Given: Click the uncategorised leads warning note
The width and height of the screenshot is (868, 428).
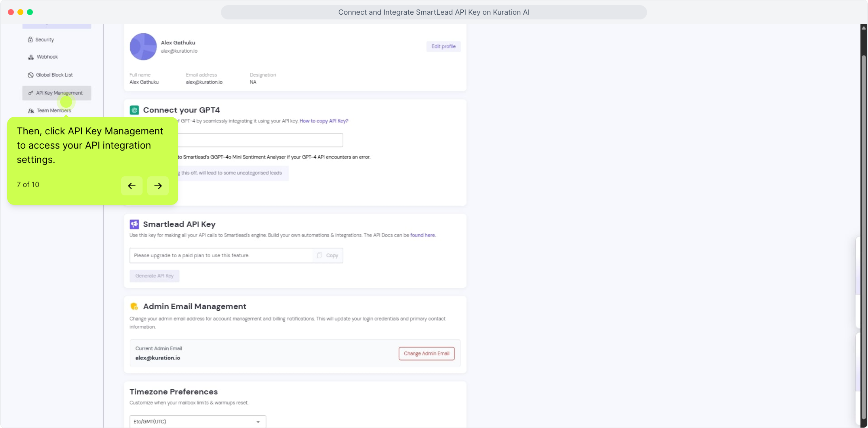Looking at the screenshot, I should (x=233, y=173).
